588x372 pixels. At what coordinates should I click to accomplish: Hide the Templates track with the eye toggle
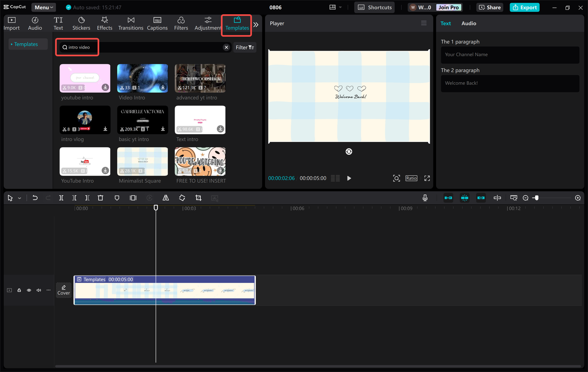coord(28,290)
